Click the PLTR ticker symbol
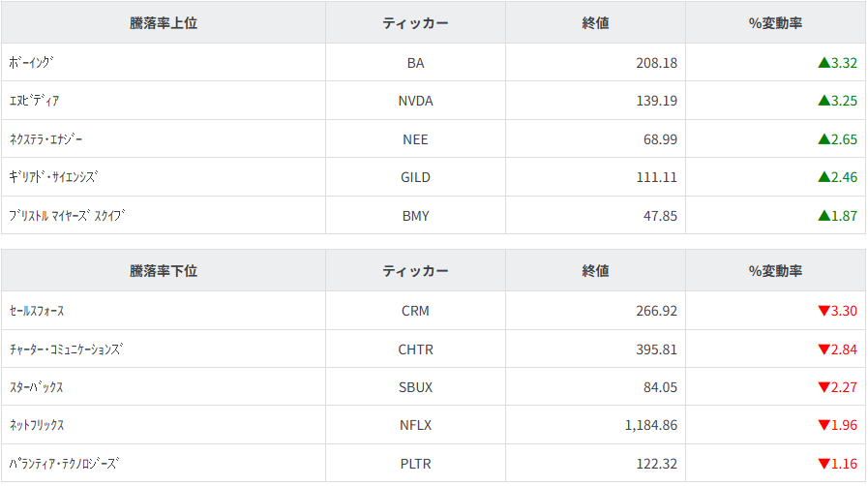The height and width of the screenshot is (486, 868). tap(415, 464)
